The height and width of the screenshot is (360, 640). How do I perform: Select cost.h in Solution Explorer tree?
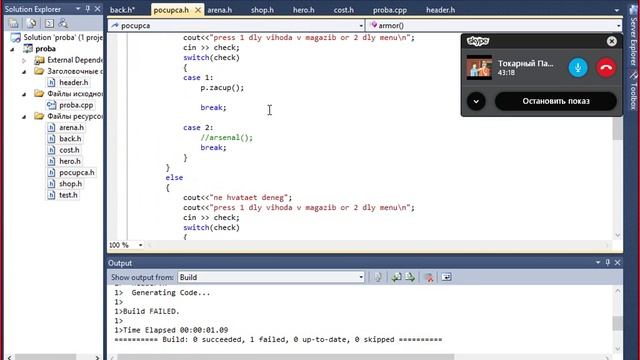point(64,150)
